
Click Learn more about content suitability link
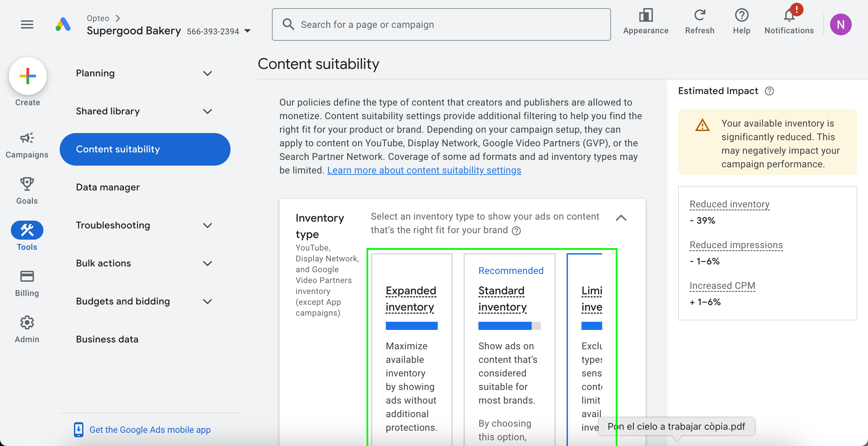pyautogui.click(x=424, y=170)
